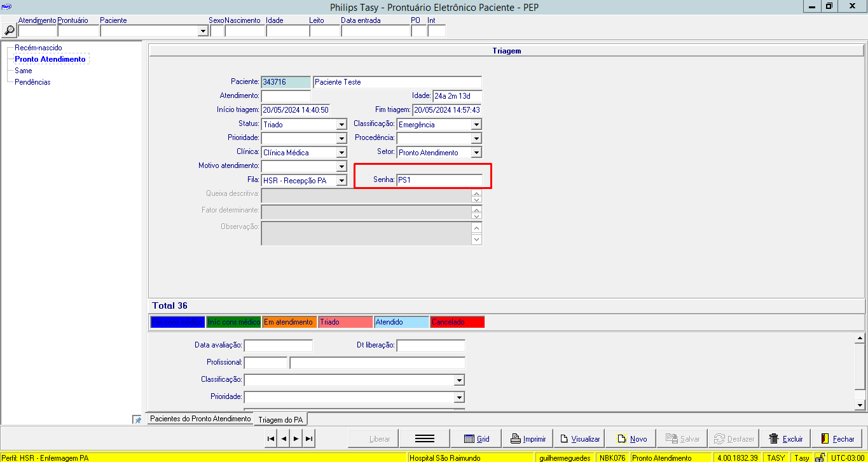Open the Clínica dropdown showing Clínica Médica
The image size is (868, 462).
point(341,153)
